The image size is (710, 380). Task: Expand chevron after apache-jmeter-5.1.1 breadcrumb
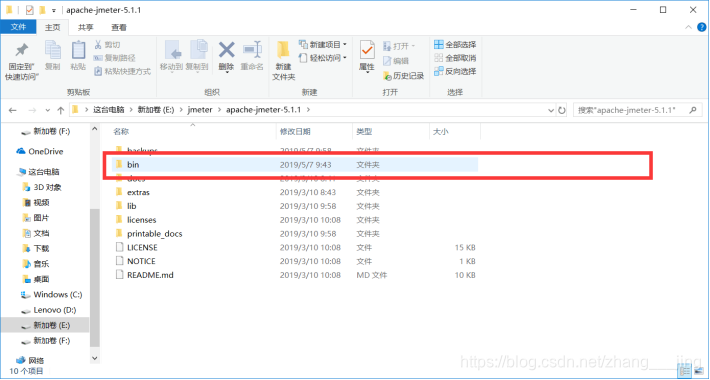point(309,110)
